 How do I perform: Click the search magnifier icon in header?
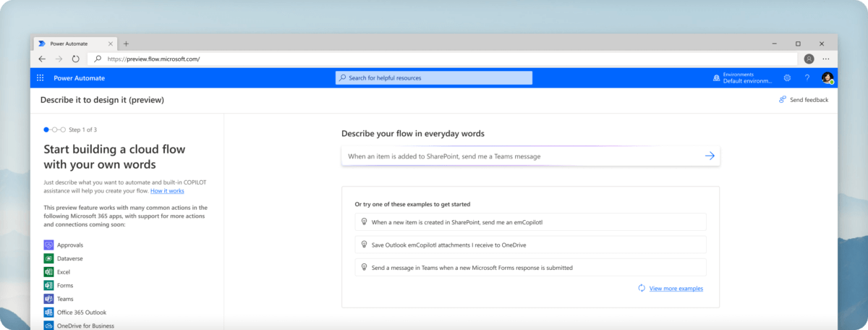pos(343,78)
